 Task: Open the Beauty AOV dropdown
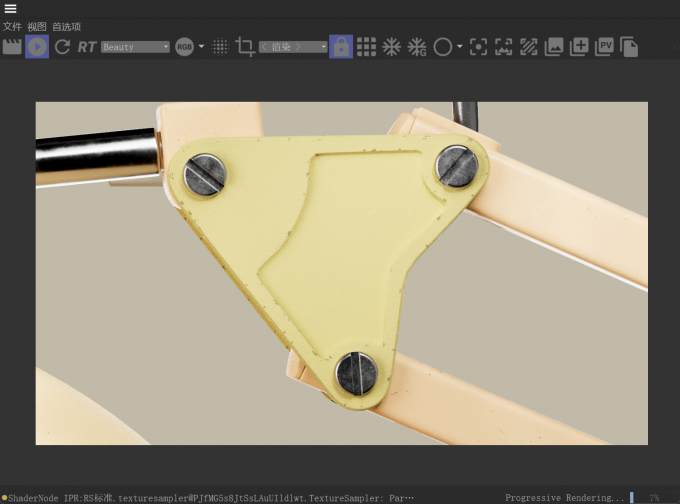click(135, 47)
